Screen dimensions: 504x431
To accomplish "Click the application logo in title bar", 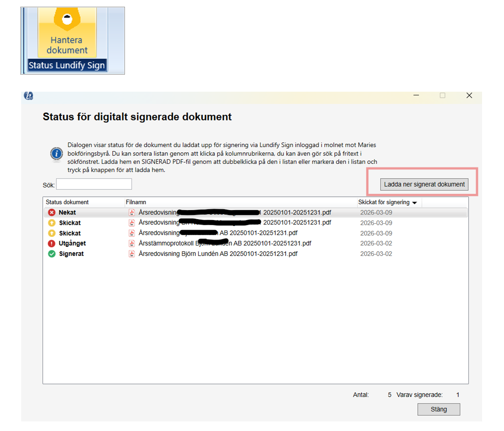I will coord(28,96).
